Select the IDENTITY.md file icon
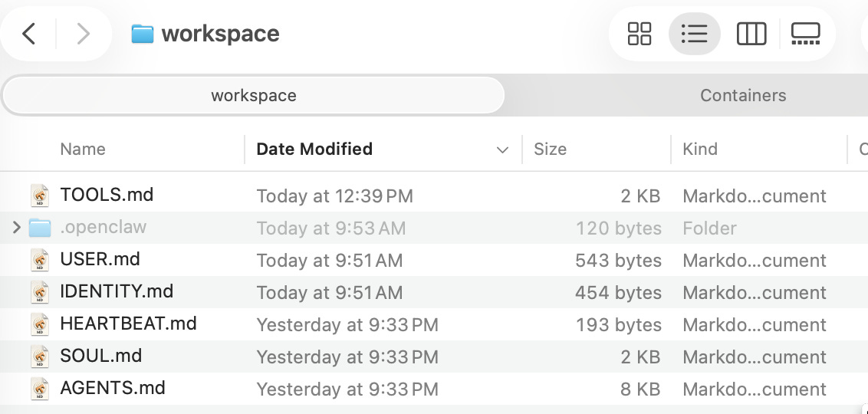868x414 pixels. pyautogui.click(x=40, y=292)
